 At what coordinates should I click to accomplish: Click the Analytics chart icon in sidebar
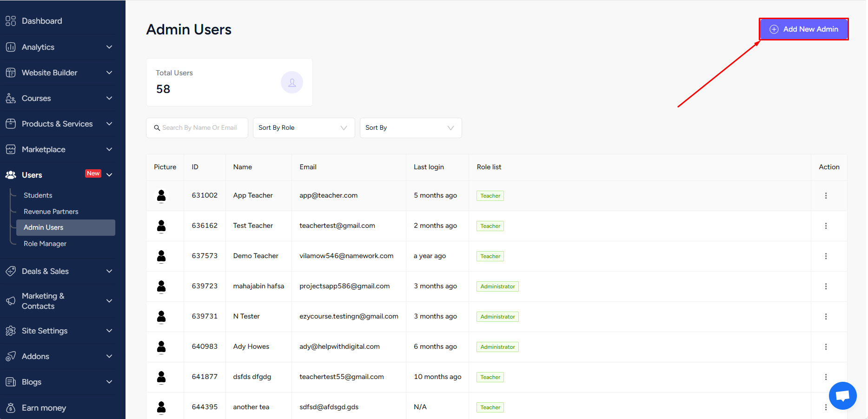click(11, 47)
